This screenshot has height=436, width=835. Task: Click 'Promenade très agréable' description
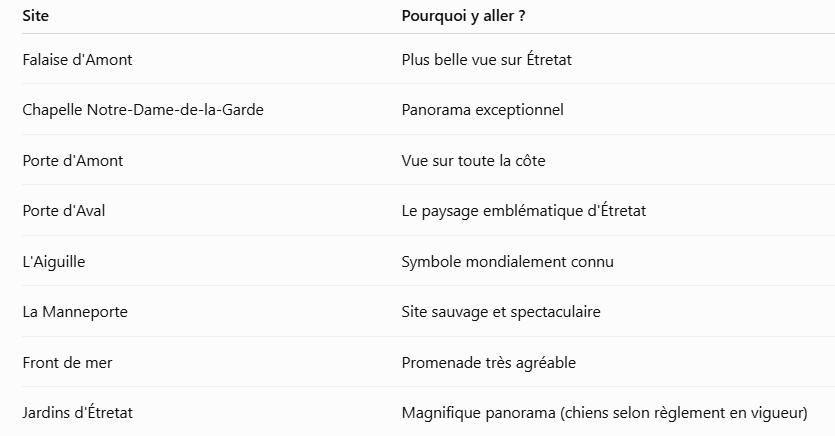coord(488,363)
